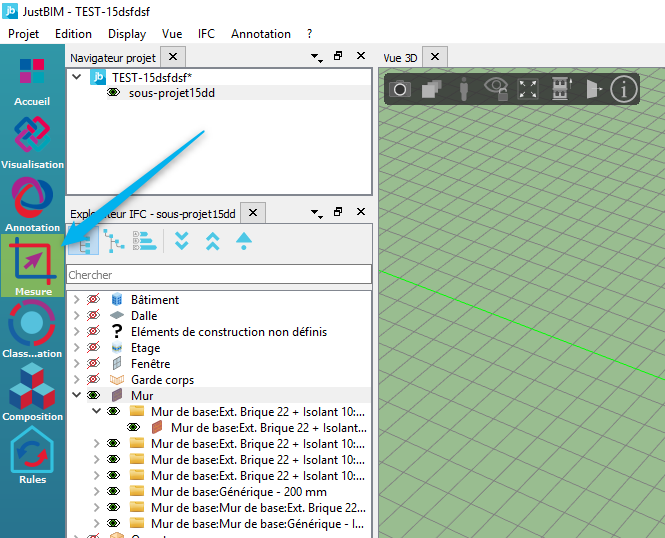This screenshot has height=538, width=665.
Task: Close the Explorateur IFC tab
Action: pyautogui.click(x=253, y=213)
